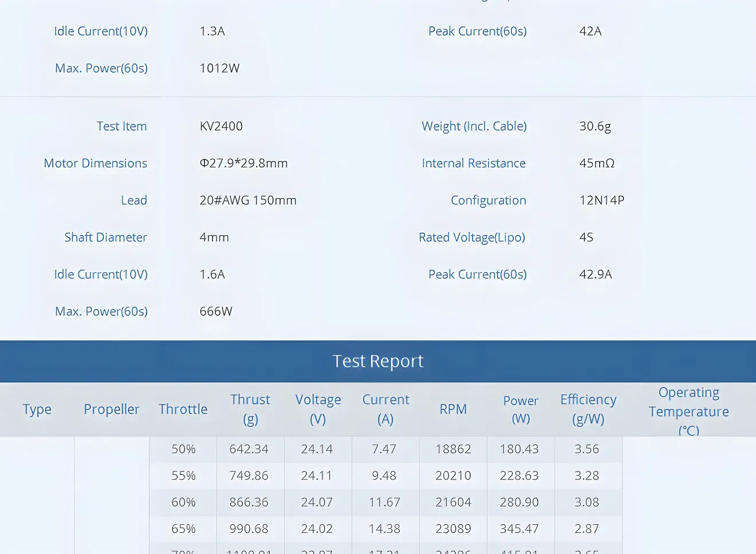
Task: Click the Propeller column header
Action: [x=112, y=409]
